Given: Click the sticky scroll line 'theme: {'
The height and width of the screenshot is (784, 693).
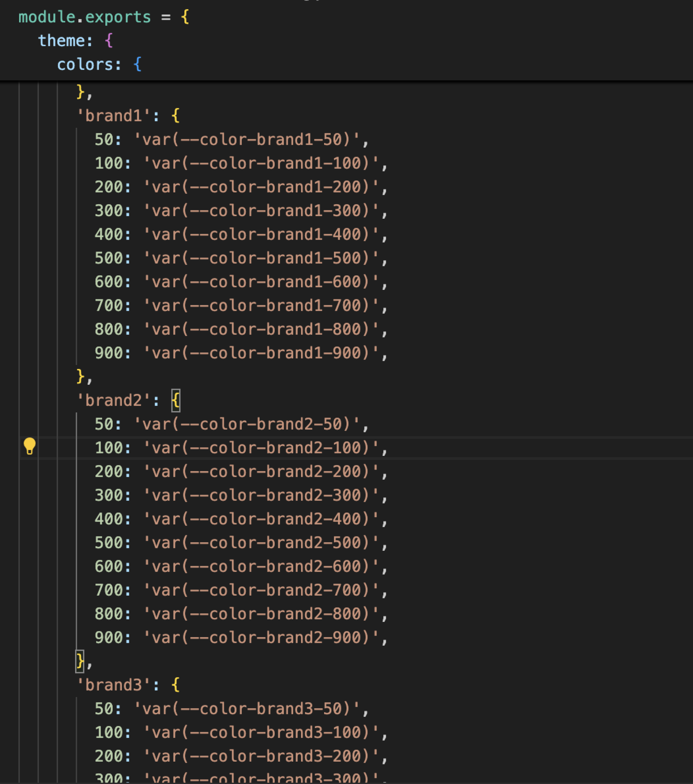Looking at the screenshot, I should [x=75, y=41].
